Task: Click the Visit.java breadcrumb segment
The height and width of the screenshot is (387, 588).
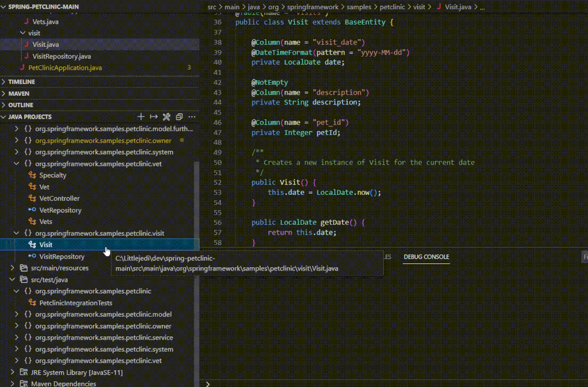Action: point(458,7)
